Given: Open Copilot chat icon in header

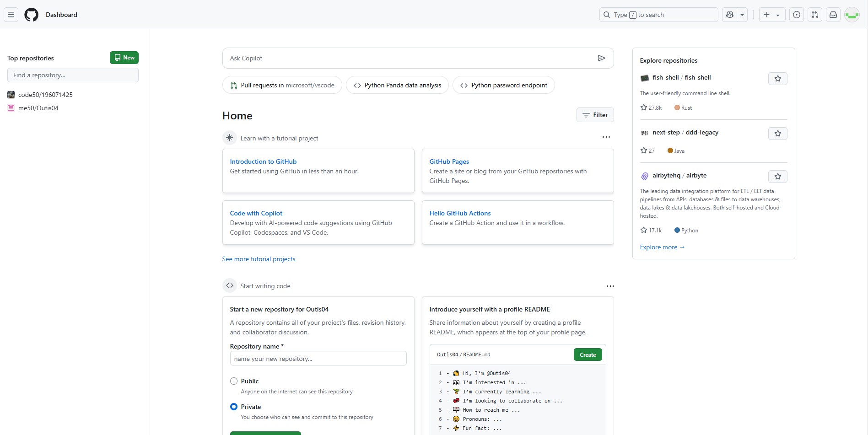Looking at the screenshot, I should [730, 15].
